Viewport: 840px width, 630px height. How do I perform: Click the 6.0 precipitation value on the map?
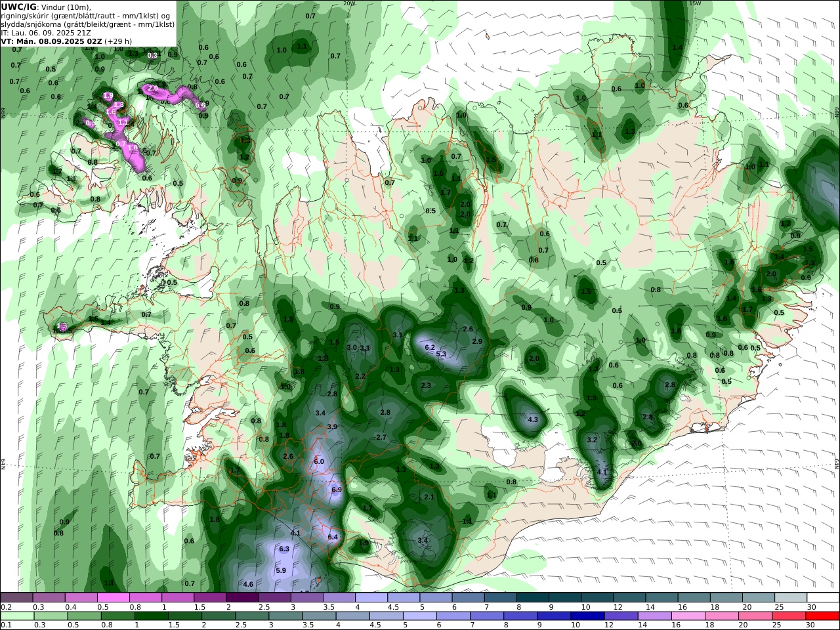point(319,461)
